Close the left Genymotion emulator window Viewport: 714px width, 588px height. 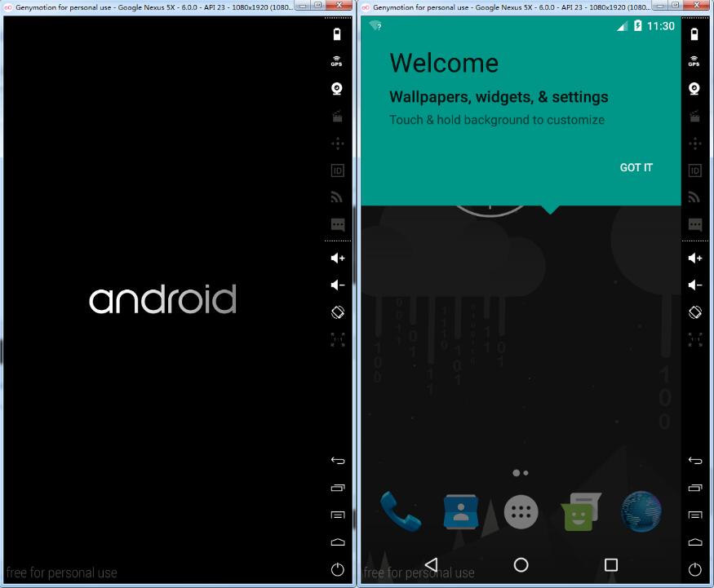339,6
